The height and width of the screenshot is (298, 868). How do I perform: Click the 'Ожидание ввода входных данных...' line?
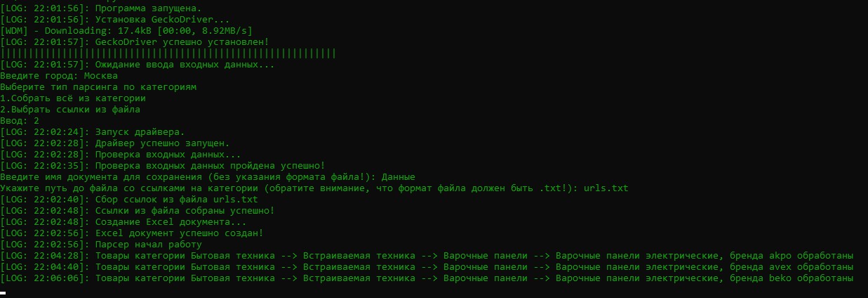click(185, 65)
